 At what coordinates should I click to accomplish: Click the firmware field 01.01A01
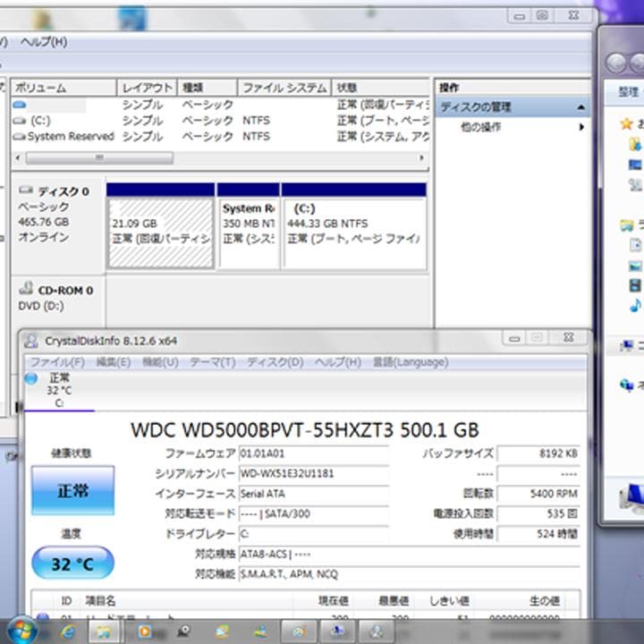click(x=314, y=453)
